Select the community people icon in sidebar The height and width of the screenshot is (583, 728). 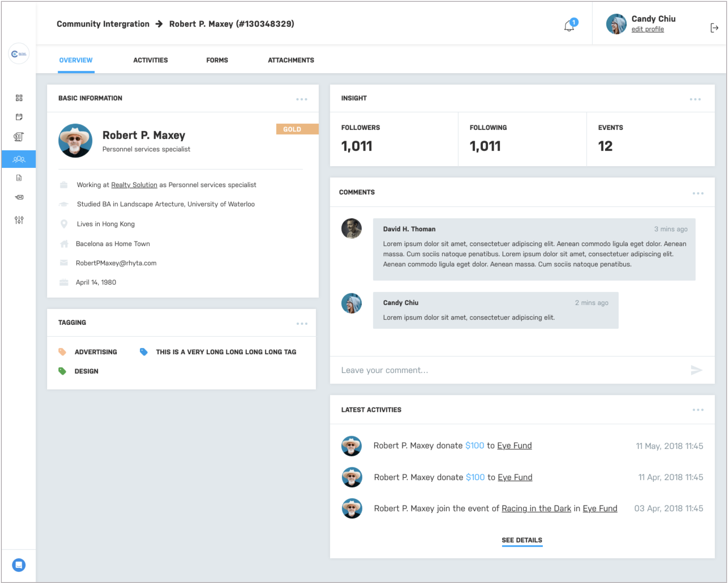[x=19, y=159]
